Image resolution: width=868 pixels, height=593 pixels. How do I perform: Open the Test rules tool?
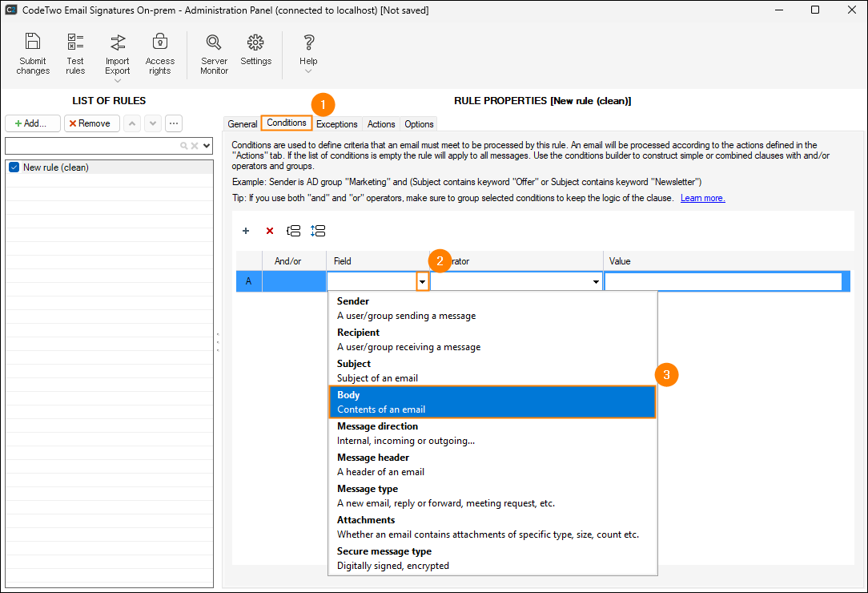(x=75, y=42)
